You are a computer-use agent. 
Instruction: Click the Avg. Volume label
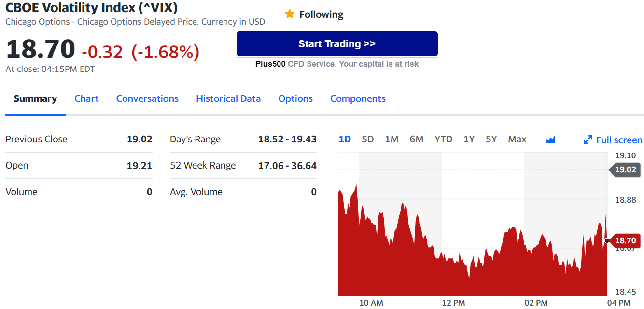196,192
